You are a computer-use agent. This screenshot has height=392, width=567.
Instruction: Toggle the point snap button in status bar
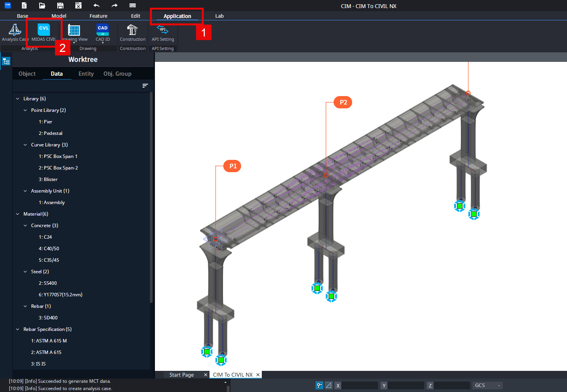(x=319, y=385)
